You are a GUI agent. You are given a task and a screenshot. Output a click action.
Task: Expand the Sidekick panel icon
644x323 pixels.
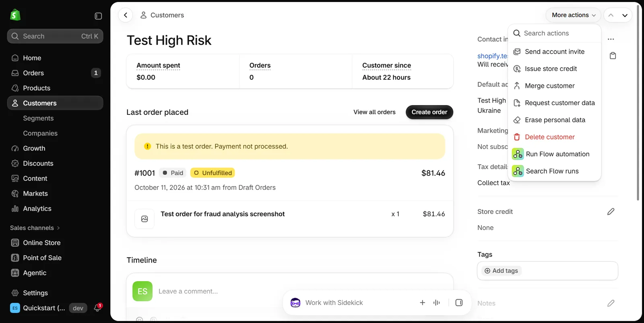pyautogui.click(x=459, y=302)
